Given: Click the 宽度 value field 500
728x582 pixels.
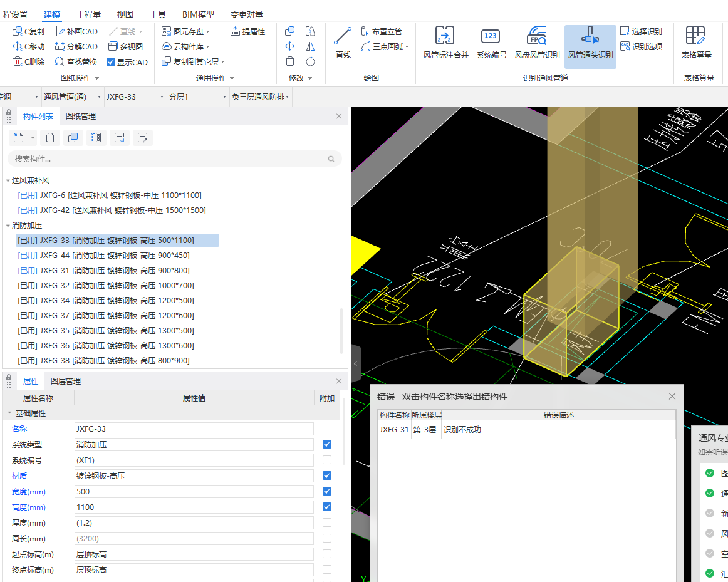Looking at the screenshot, I should [194, 491].
